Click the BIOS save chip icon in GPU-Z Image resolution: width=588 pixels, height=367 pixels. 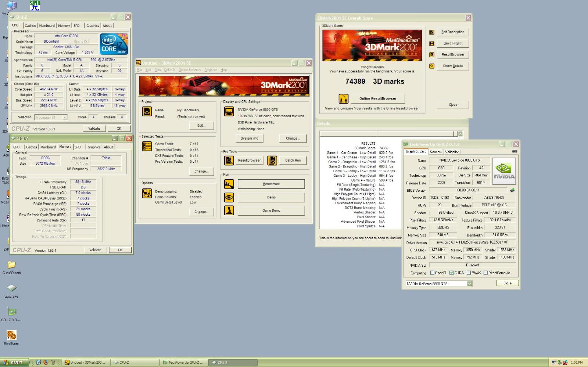pos(512,190)
